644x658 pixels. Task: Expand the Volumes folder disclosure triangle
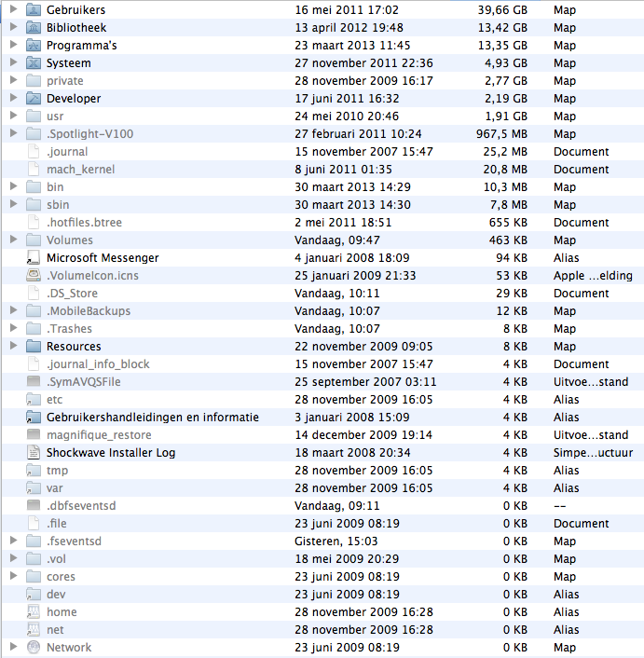click(x=13, y=240)
